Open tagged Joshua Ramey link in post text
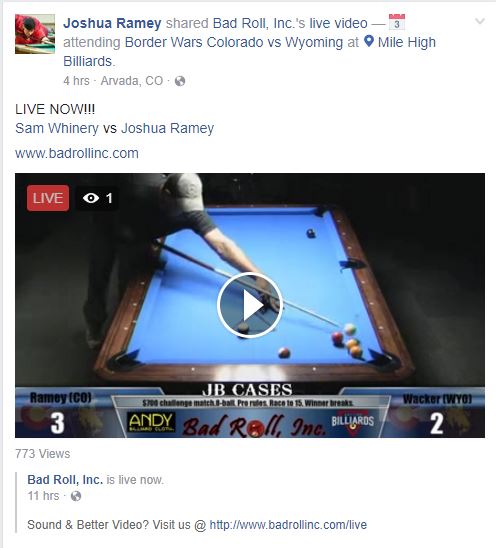This screenshot has width=496, height=548. click(167, 128)
